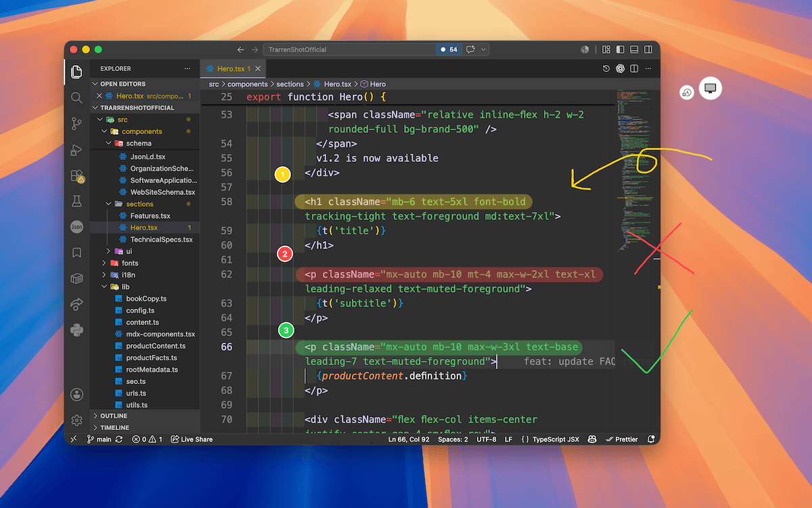Open the package box view in activity bar
Viewport: 812px width, 508px height.
(x=76, y=278)
